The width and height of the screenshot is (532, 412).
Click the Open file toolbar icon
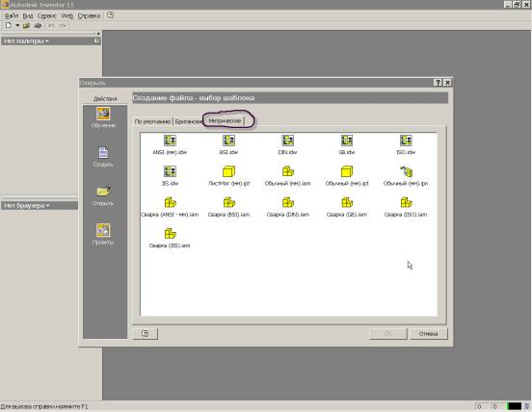[26, 25]
